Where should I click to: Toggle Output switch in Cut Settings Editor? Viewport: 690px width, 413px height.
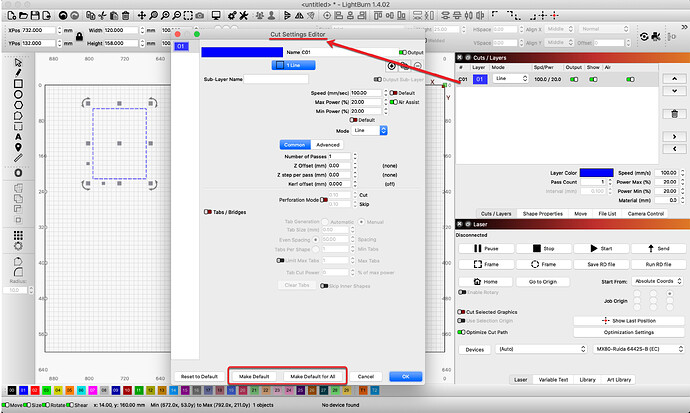[x=403, y=52]
